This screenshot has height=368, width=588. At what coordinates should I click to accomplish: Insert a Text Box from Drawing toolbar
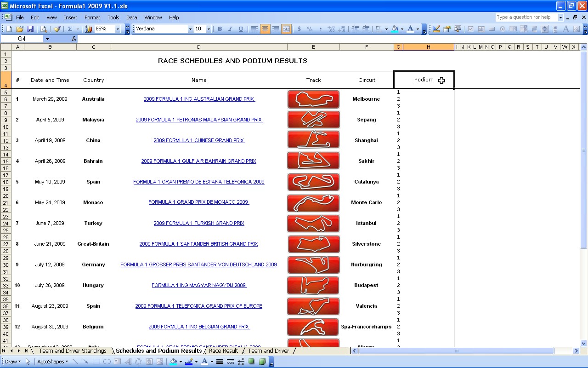(118, 362)
